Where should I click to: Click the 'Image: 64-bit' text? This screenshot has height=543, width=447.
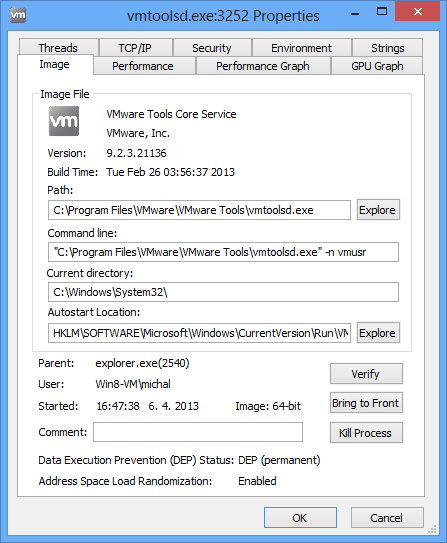click(268, 406)
